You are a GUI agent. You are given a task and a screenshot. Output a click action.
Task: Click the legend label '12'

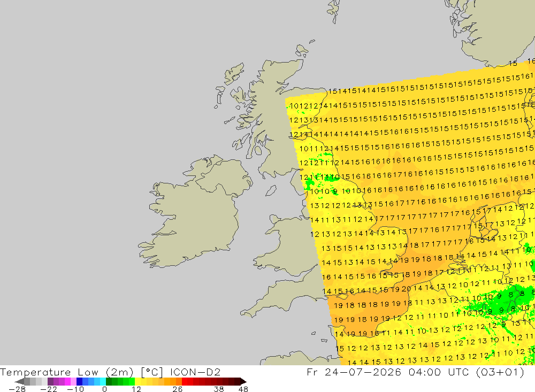136,389
